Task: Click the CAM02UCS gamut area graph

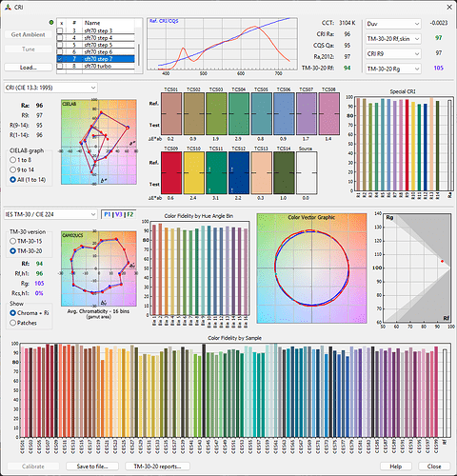Action: coord(99,268)
